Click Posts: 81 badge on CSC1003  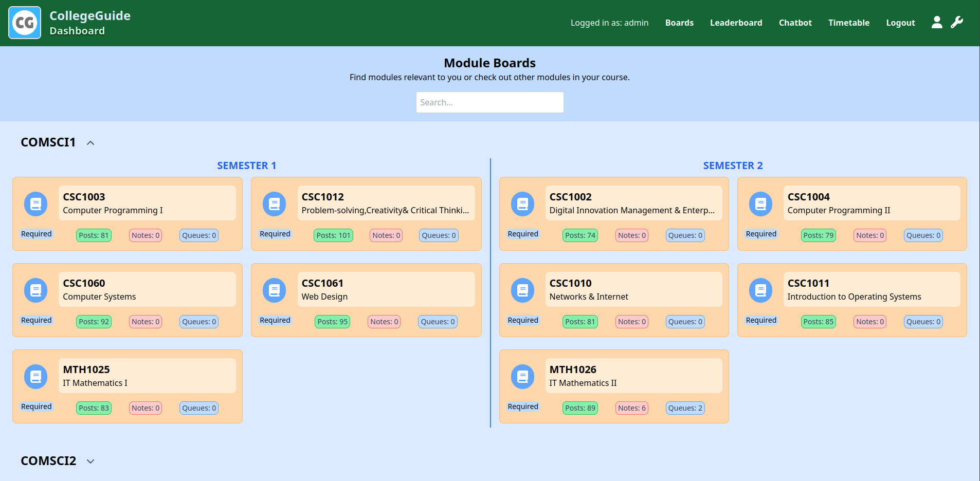click(94, 235)
